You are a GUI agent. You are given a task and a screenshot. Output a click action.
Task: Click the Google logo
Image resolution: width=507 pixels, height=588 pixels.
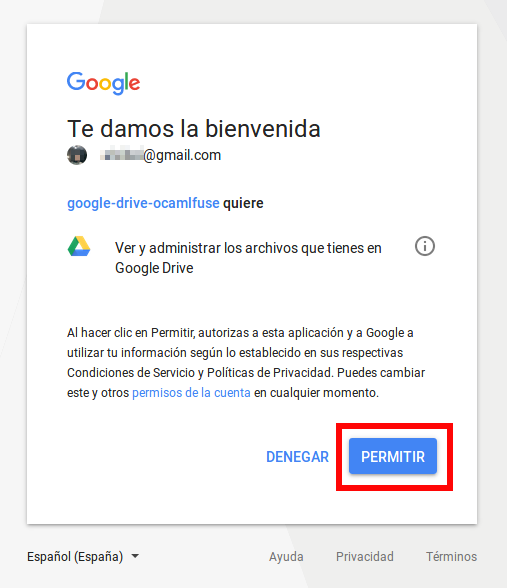[104, 83]
